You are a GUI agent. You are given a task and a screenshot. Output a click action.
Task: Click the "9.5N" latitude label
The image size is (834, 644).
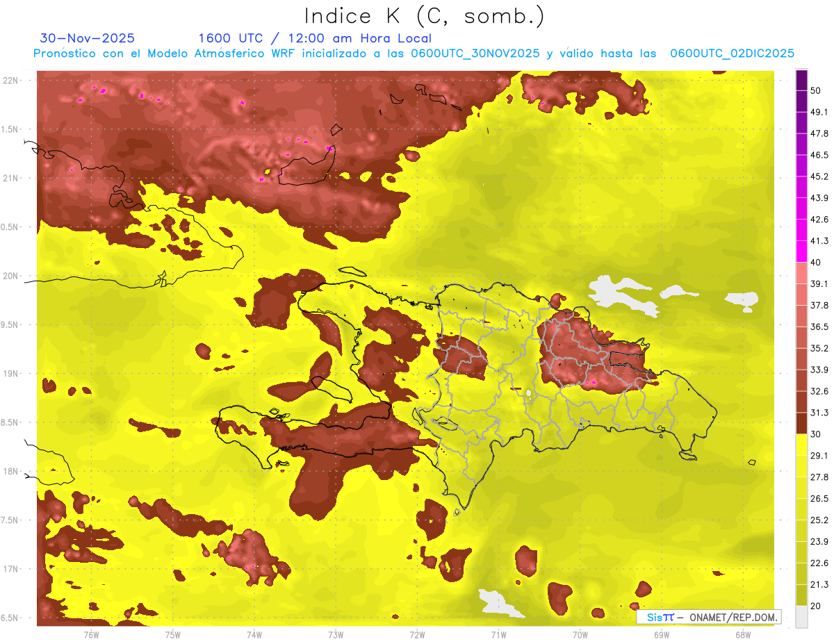pos(10,325)
